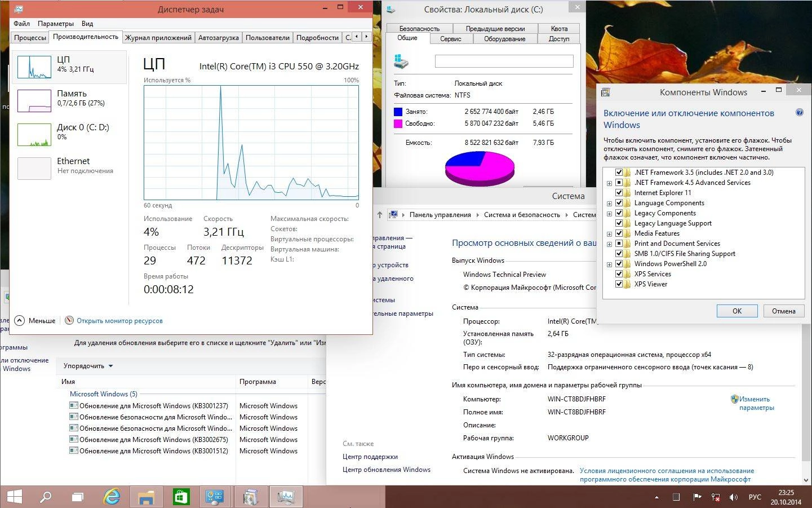Click the volume speaker tray icon

(x=734, y=497)
